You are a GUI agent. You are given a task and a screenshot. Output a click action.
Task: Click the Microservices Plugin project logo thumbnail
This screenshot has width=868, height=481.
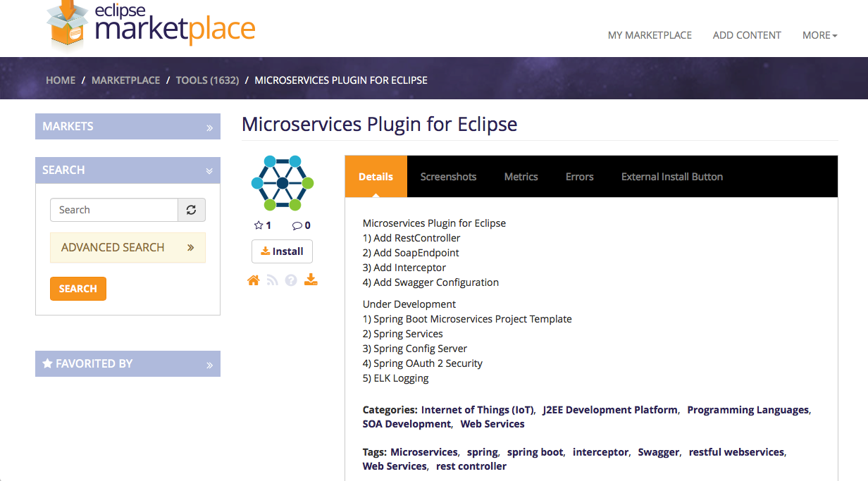coord(282,182)
